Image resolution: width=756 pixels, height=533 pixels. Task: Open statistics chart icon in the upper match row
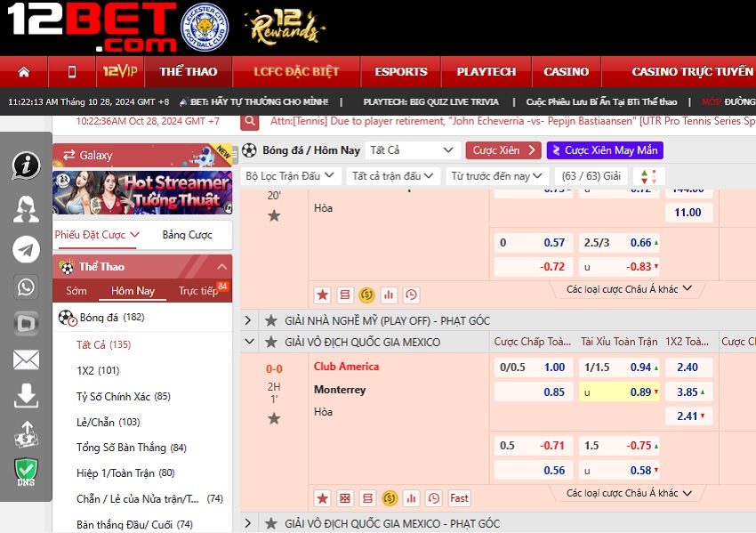(389, 295)
